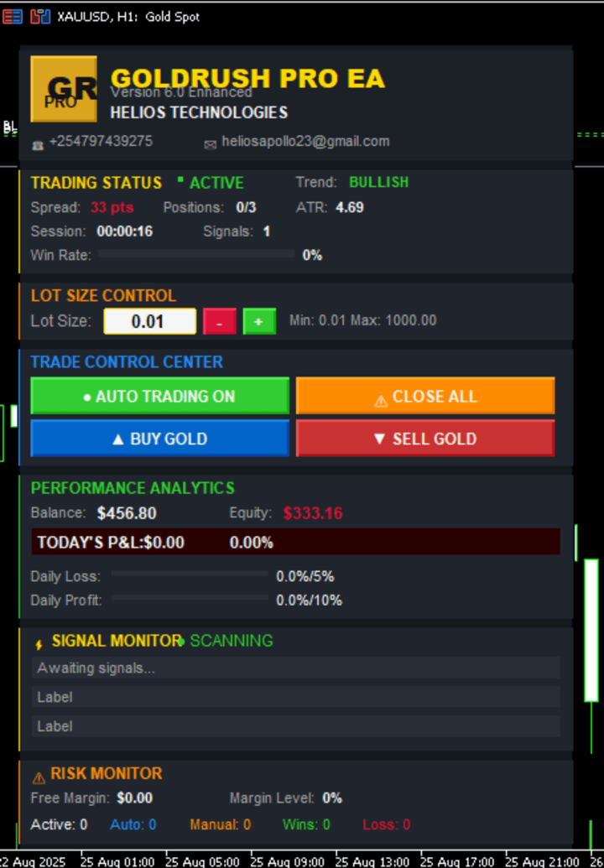Click the 0.0%/10% daily profit value
The height and width of the screenshot is (868, 604).
pyautogui.click(x=309, y=600)
